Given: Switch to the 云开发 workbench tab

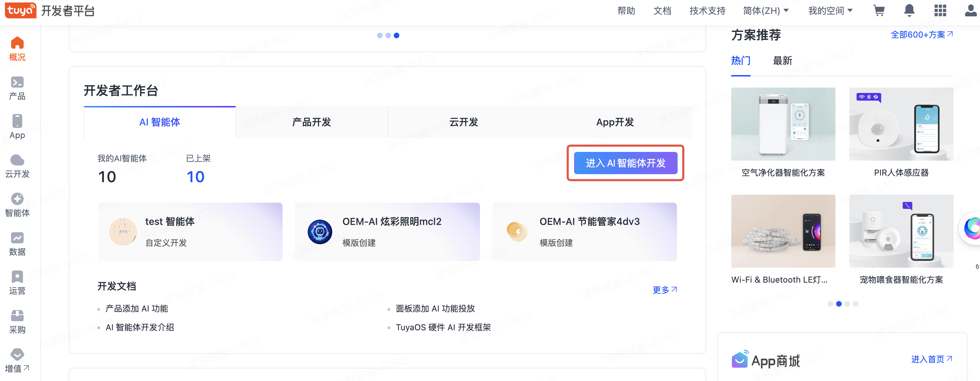Looking at the screenshot, I should tap(463, 122).
